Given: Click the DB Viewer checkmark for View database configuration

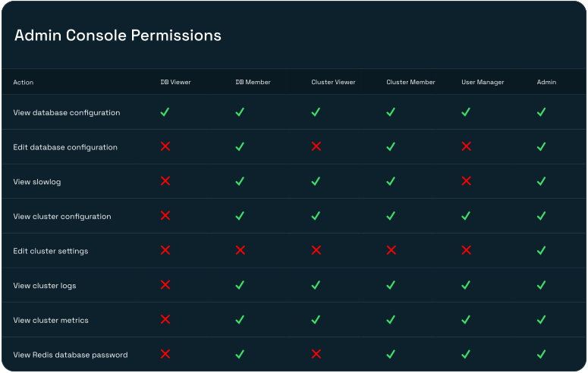Looking at the screenshot, I should 165,112.
